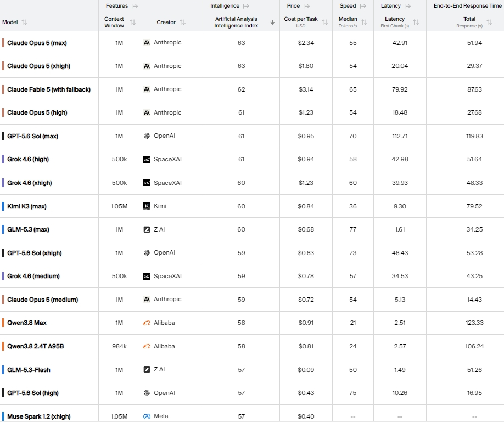
Task: Sort by Latency First Chunk column
Action: click(x=416, y=22)
